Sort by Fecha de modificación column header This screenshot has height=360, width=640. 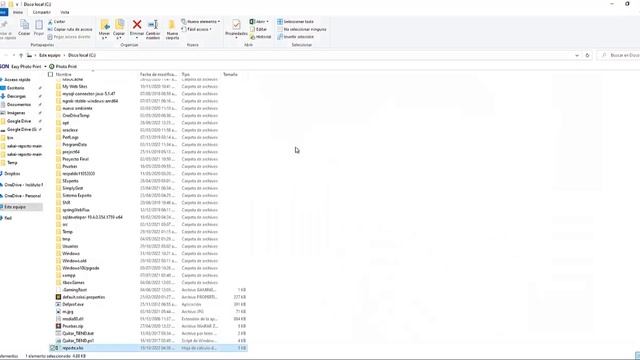click(x=158, y=75)
